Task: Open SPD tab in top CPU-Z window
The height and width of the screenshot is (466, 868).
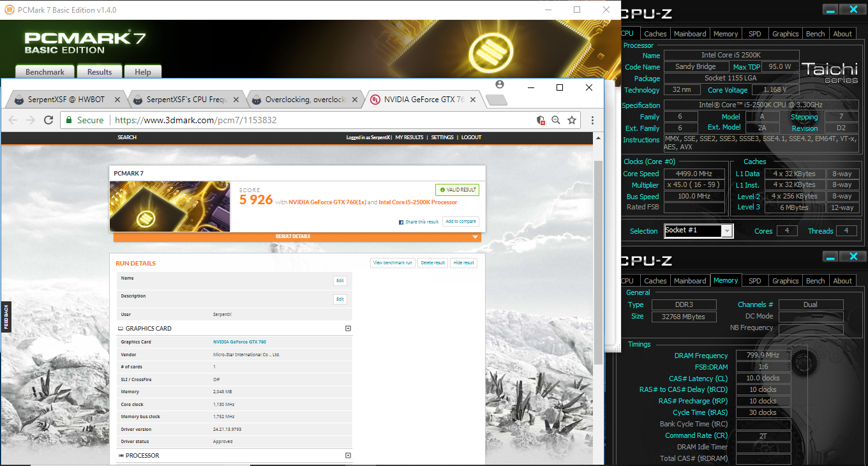Action: tap(755, 34)
